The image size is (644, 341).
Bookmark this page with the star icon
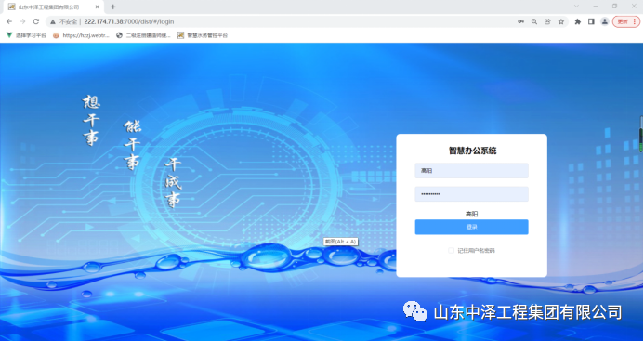[x=561, y=21]
